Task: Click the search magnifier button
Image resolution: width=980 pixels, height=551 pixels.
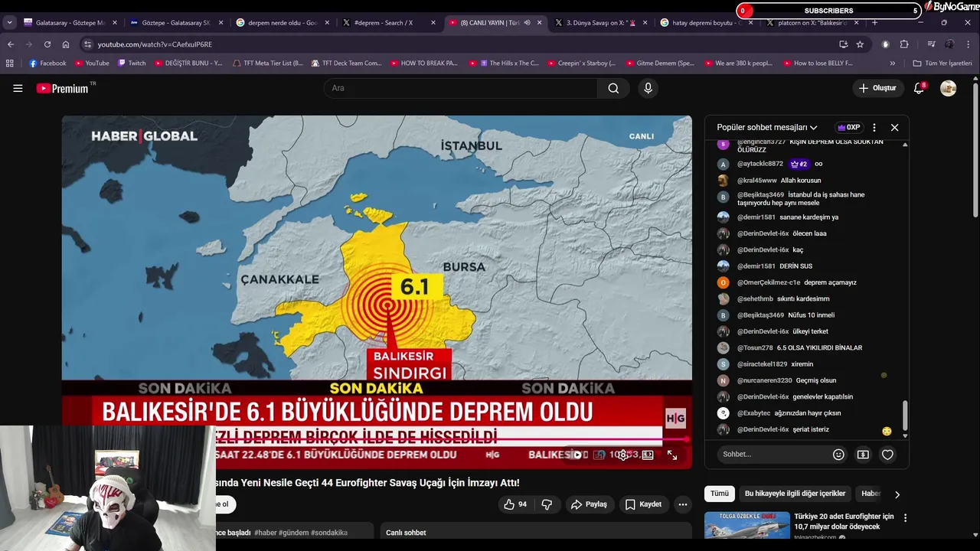Action: point(613,88)
